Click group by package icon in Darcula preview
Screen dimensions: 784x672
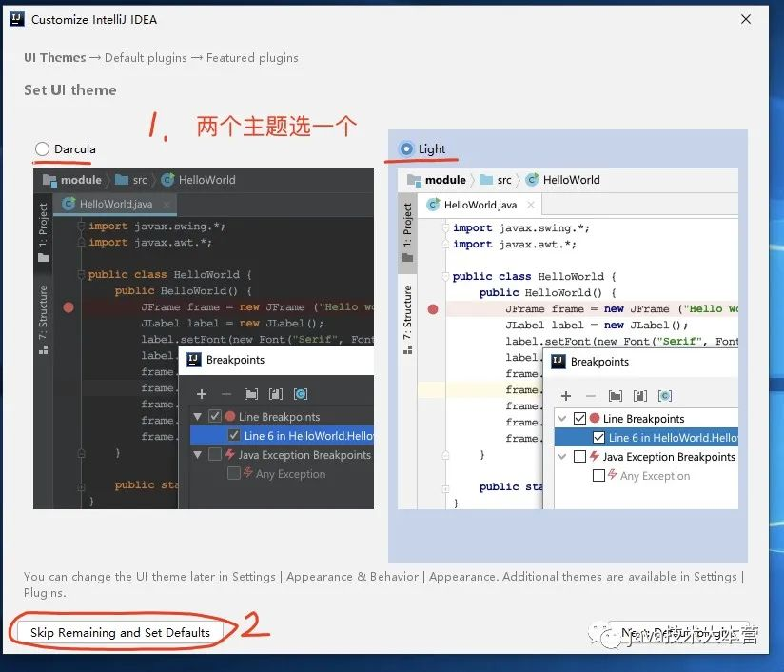[x=251, y=394]
